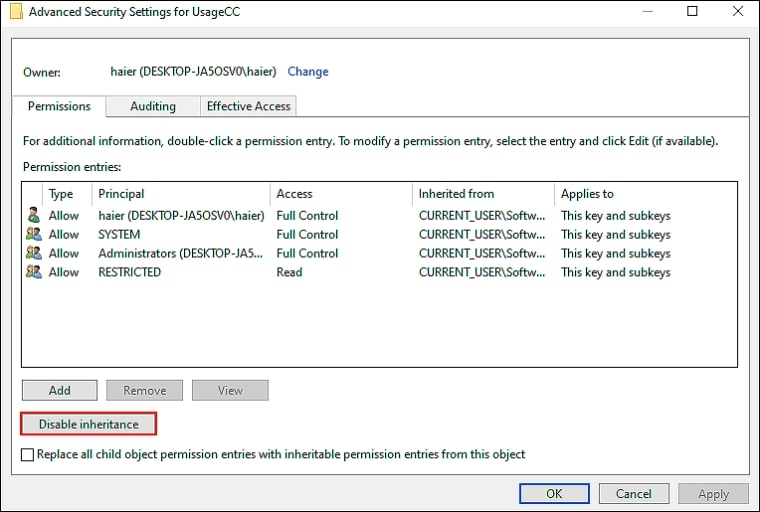The width and height of the screenshot is (760, 512).
Task: Click Full Control in the haier row
Action: pyautogui.click(x=307, y=215)
